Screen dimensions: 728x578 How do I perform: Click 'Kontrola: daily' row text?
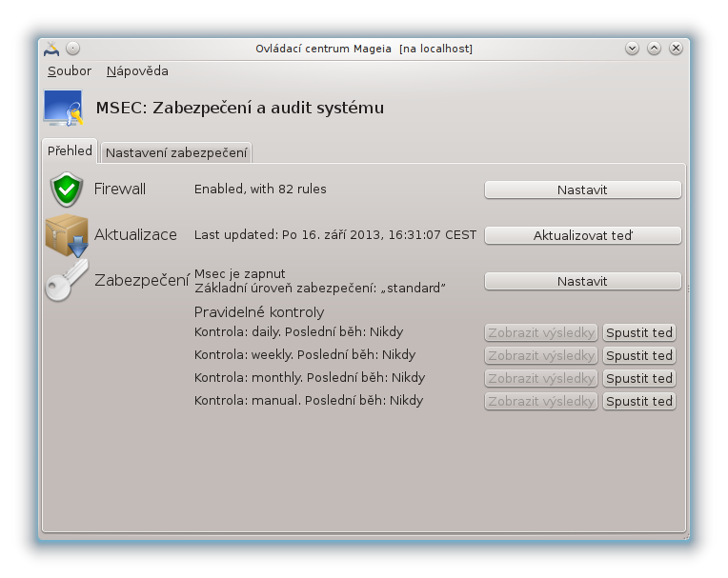[x=298, y=332]
